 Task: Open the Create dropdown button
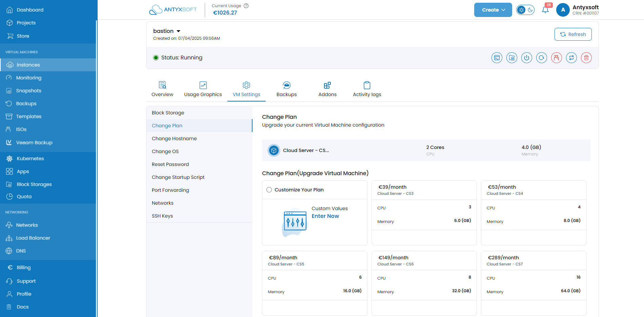tap(493, 10)
